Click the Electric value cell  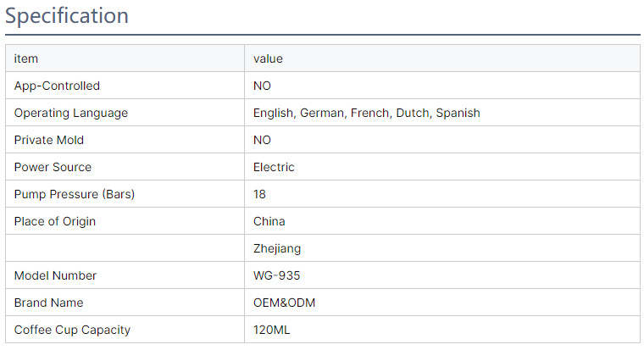(x=274, y=167)
